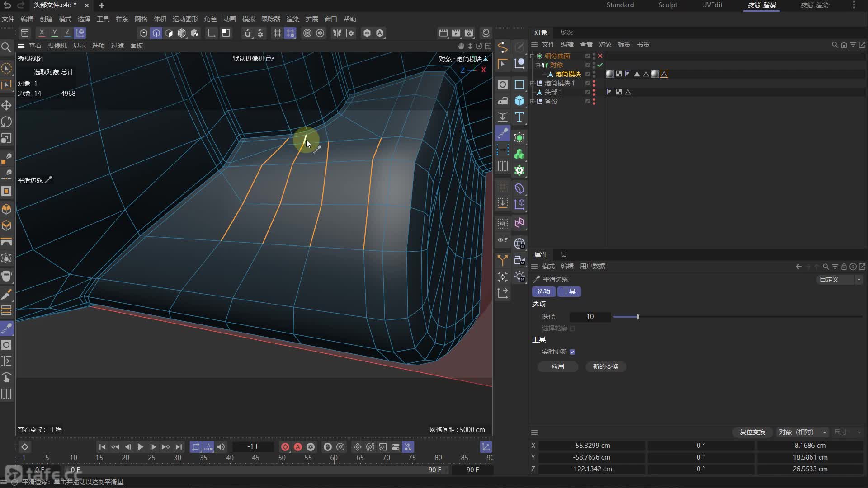
Task: Open the coordinates panel hamburger menu
Action: point(534,432)
